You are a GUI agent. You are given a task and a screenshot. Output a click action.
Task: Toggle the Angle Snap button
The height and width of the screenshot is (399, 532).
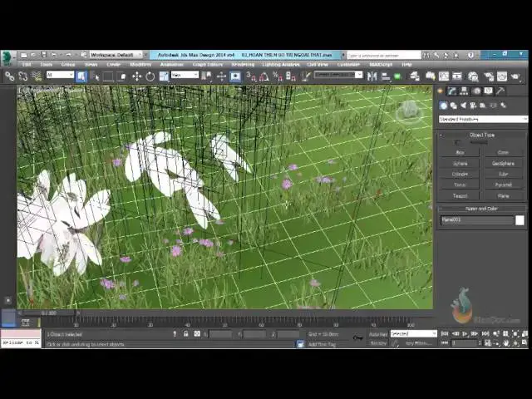coord(264,76)
